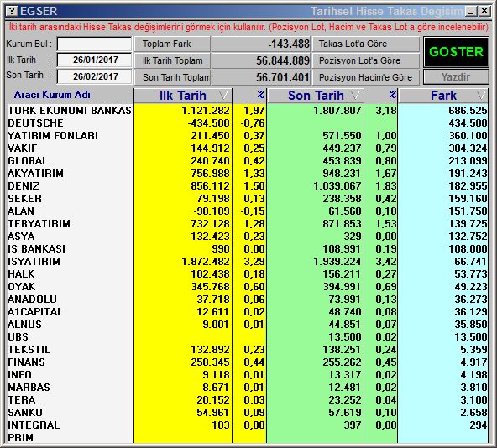Viewport: 497px width, 448px height.
Task: Select the TURK EKONOMI BANKAS row
Action: [x=247, y=110]
